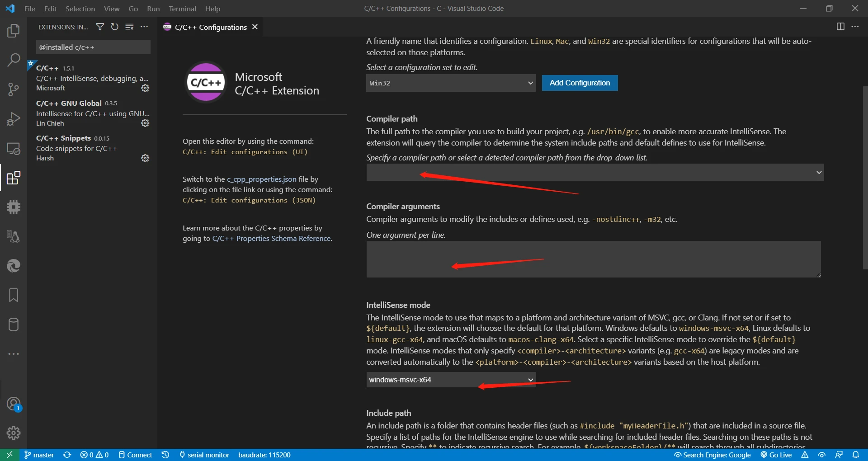Split the editor to the right
This screenshot has height=461, width=868.
(840, 27)
